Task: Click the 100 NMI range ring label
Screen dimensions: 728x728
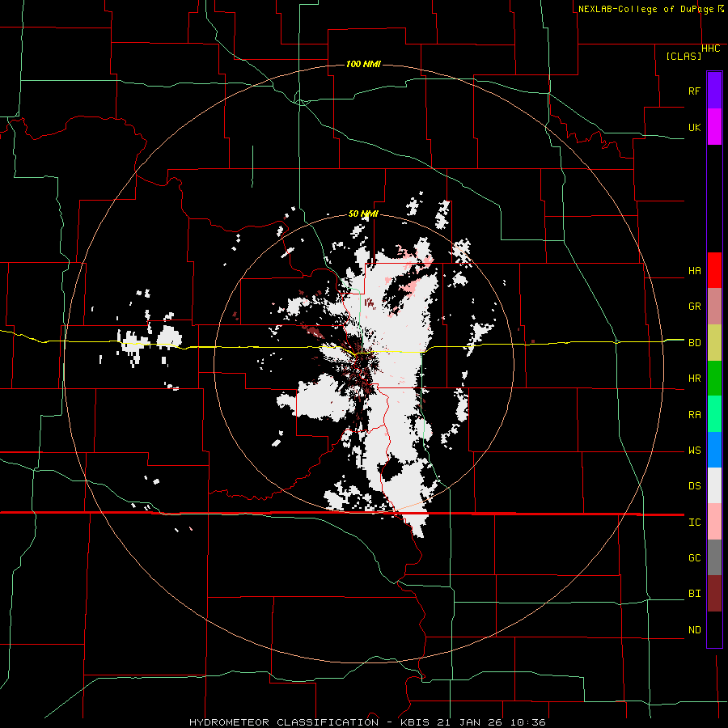Action: pos(363,64)
